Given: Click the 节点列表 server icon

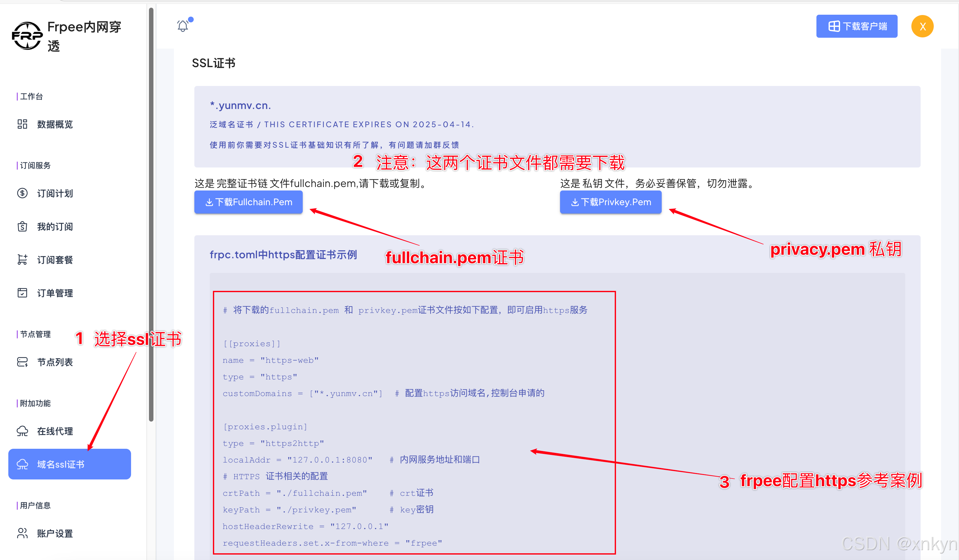Looking at the screenshot, I should pos(22,362).
